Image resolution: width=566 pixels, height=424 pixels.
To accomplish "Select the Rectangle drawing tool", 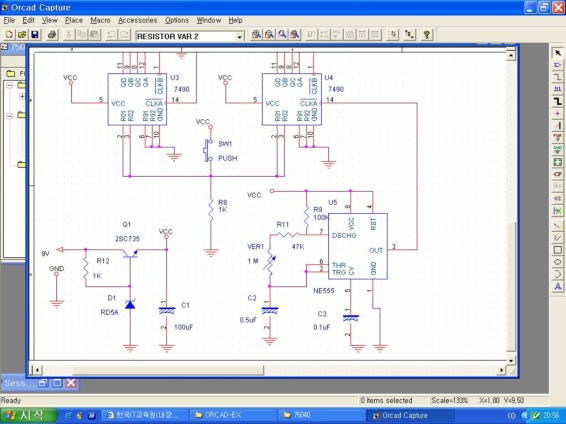I will pyautogui.click(x=558, y=250).
